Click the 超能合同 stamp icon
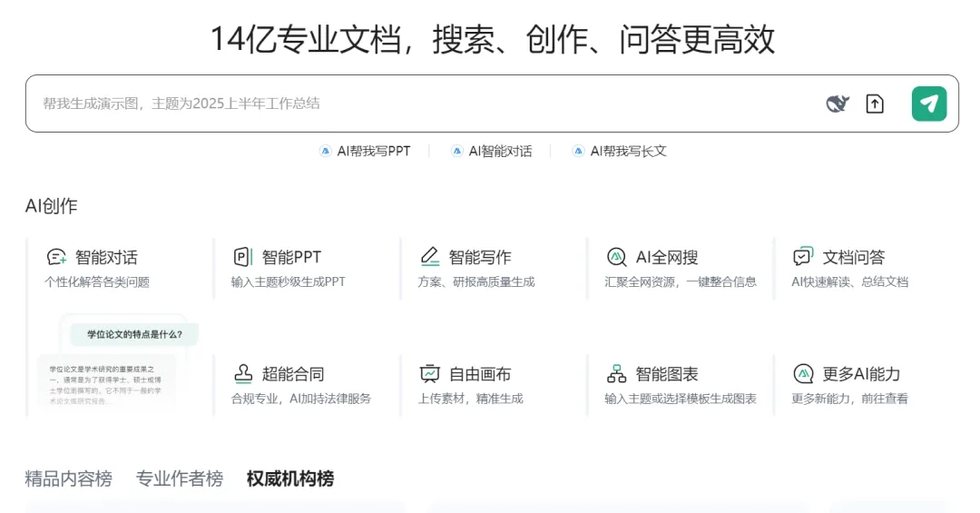Screen dimensions: 980x513 (243, 373)
